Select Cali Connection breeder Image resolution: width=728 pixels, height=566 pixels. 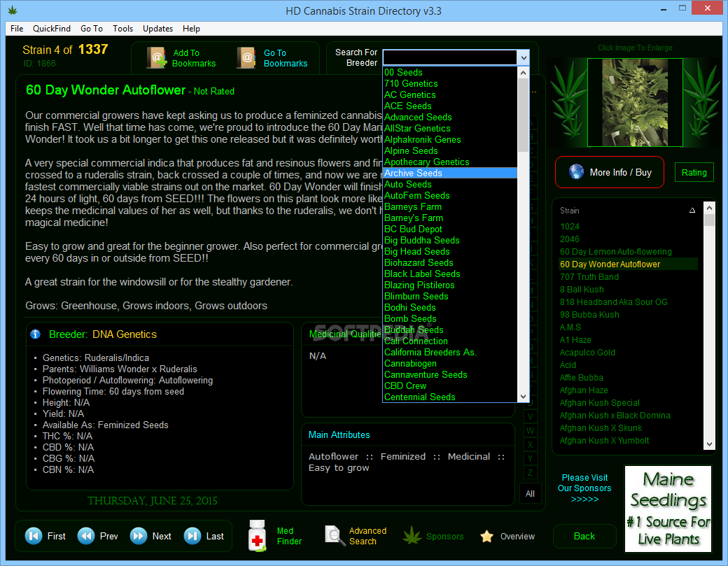449,341
